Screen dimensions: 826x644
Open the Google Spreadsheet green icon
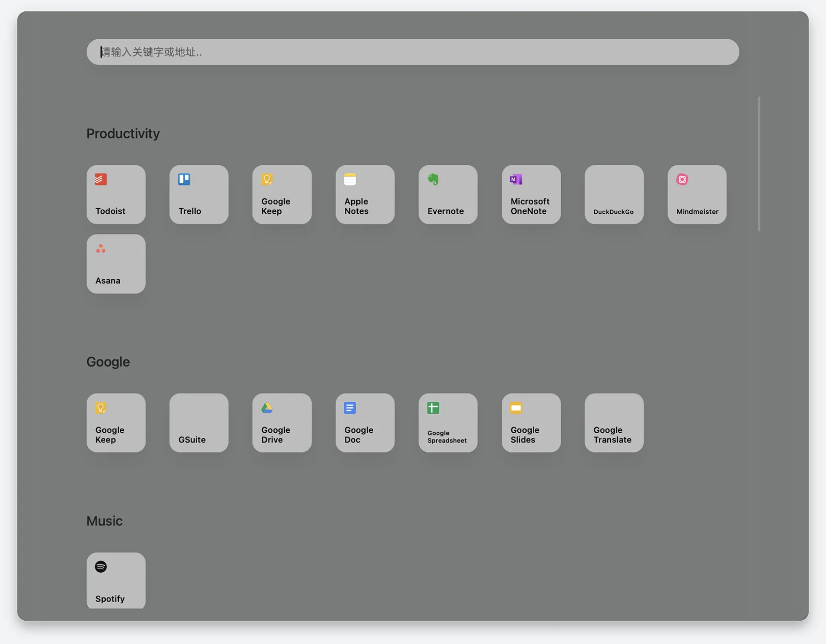click(x=433, y=408)
